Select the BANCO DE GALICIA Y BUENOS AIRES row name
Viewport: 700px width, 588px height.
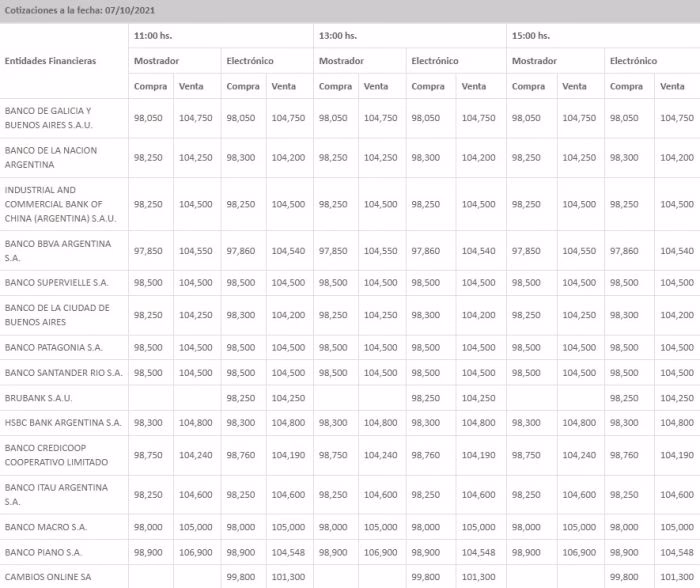48,118
